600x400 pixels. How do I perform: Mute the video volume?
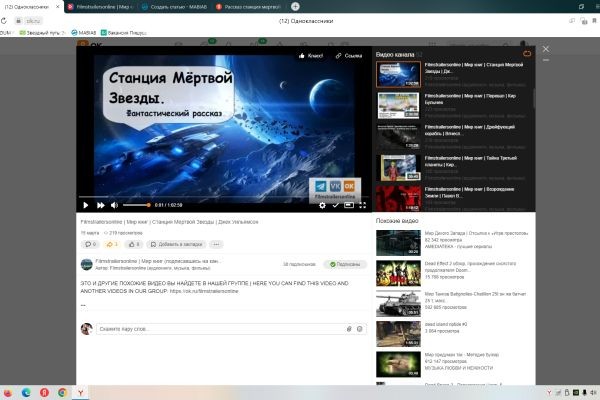tap(114, 205)
